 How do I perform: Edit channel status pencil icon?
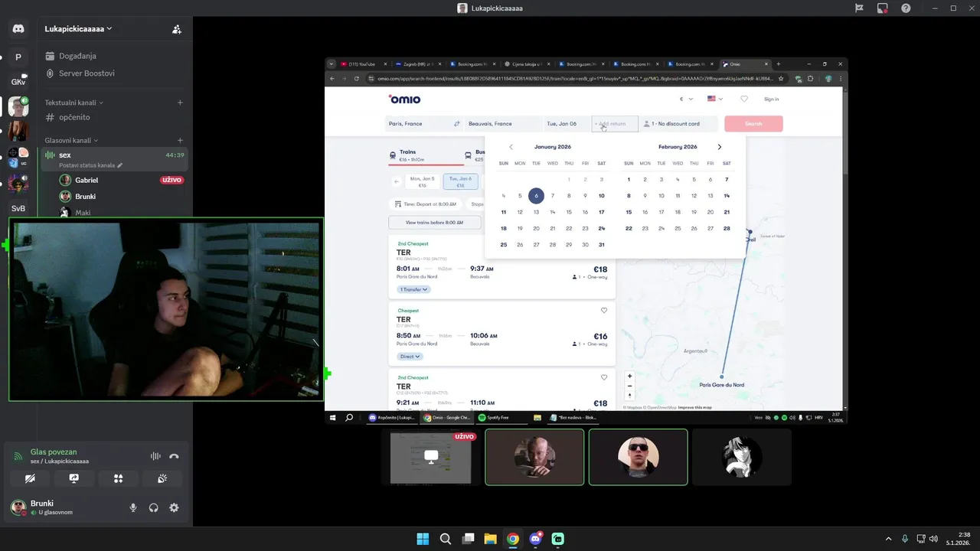pyautogui.click(x=119, y=165)
